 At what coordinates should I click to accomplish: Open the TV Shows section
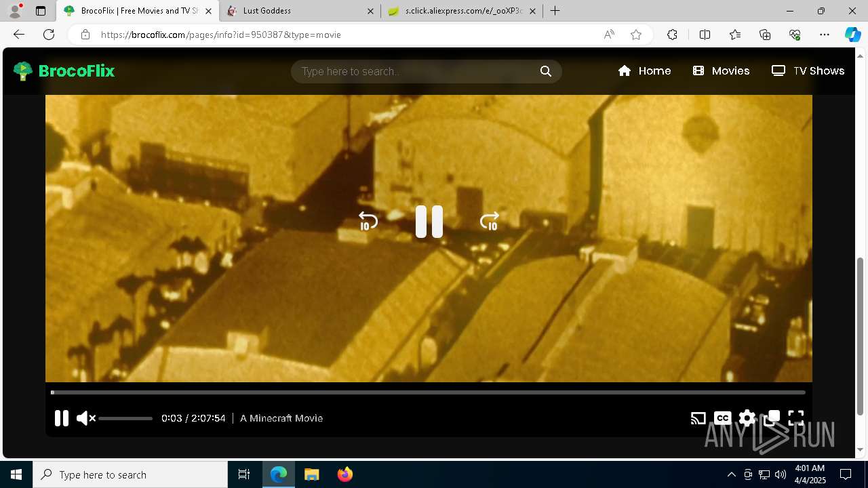click(808, 71)
